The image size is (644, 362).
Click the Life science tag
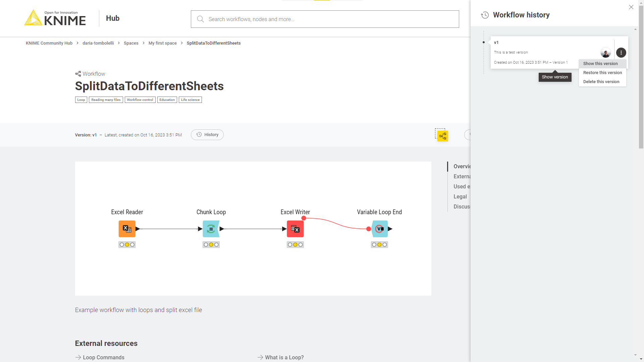tap(190, 100)
